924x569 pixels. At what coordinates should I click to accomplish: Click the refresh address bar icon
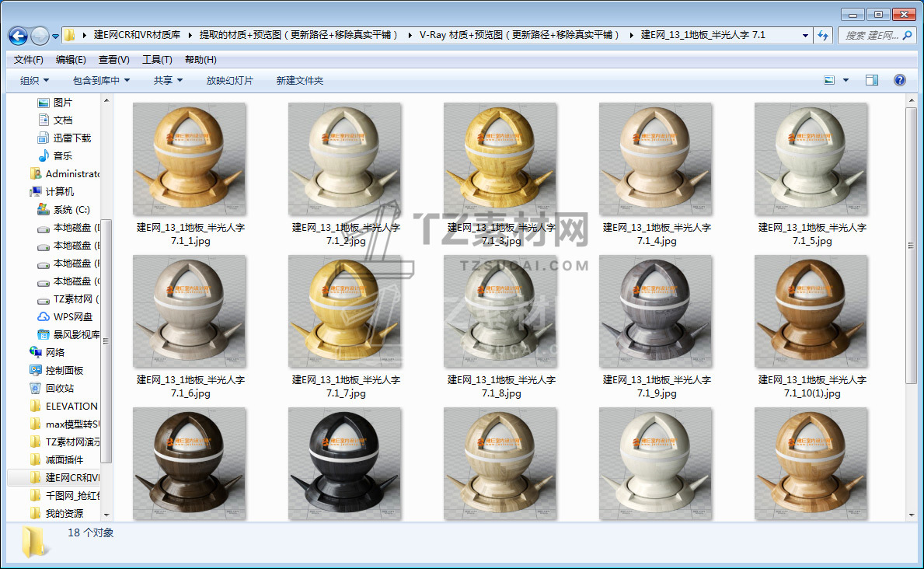(823, 36)
